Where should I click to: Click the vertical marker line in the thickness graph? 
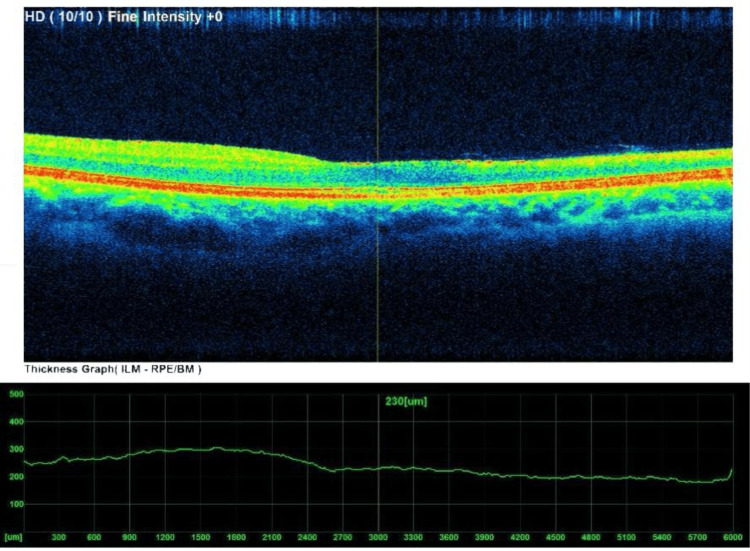click(378, 463)
